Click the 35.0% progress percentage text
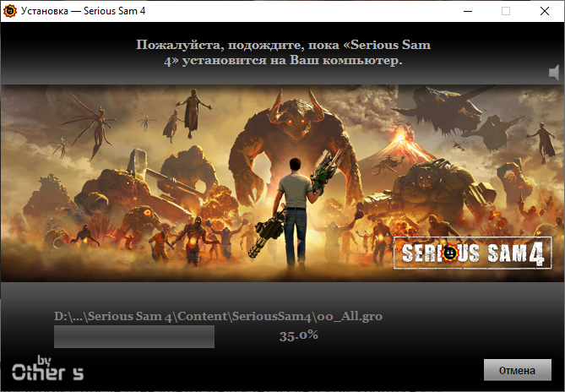The height and width of the screenshot is (392, 565). 299,335
